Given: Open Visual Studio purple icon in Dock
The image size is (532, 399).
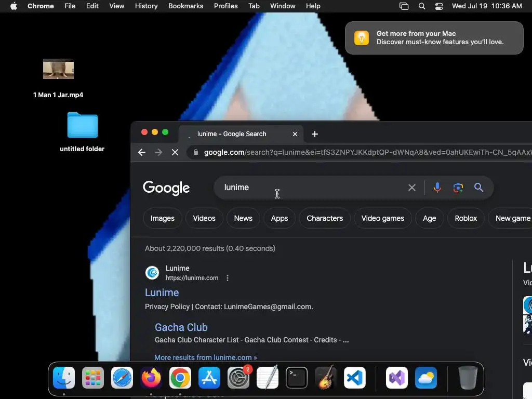Looking at the screenshot, I should (x=397, y=378).
